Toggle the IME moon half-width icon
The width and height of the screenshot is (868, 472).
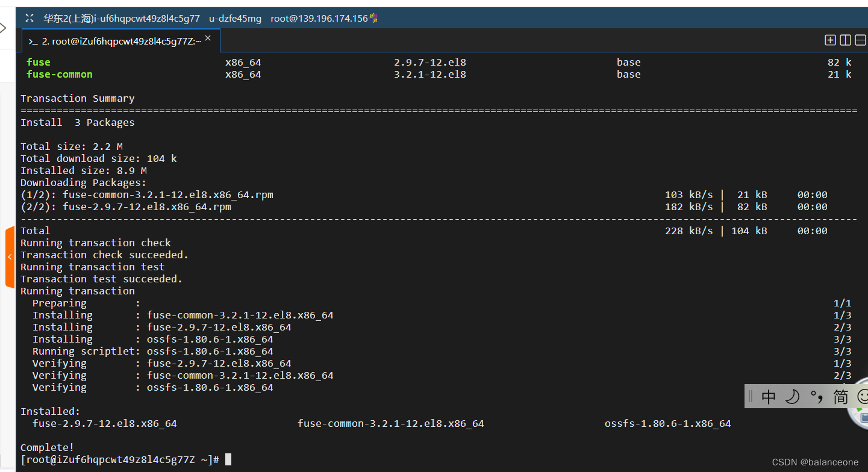pos(793,397)
